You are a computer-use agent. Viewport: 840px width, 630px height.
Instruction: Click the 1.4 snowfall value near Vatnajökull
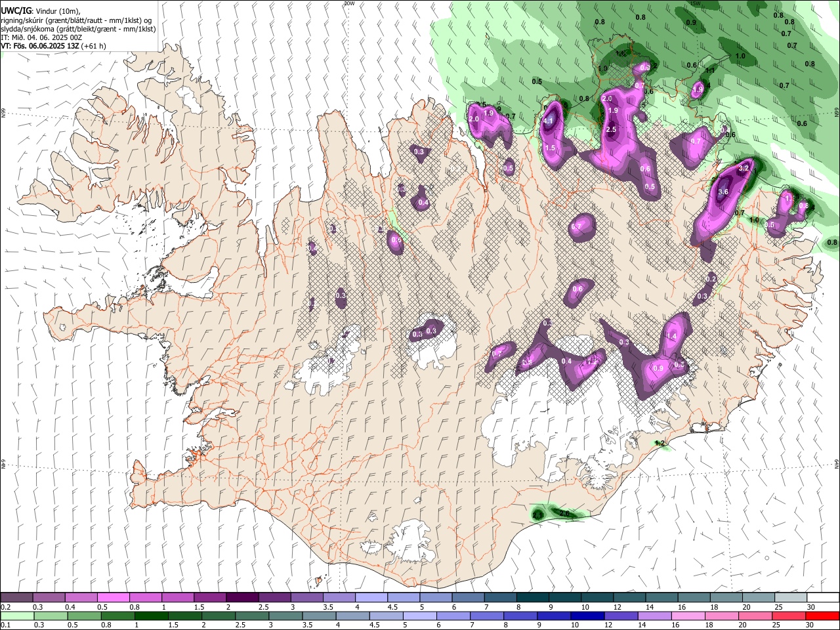click(x=671, y=336)
